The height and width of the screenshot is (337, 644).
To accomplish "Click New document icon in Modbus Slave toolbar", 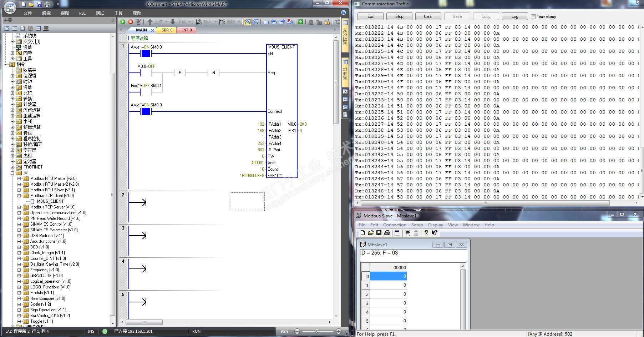I will pos(362,233).
